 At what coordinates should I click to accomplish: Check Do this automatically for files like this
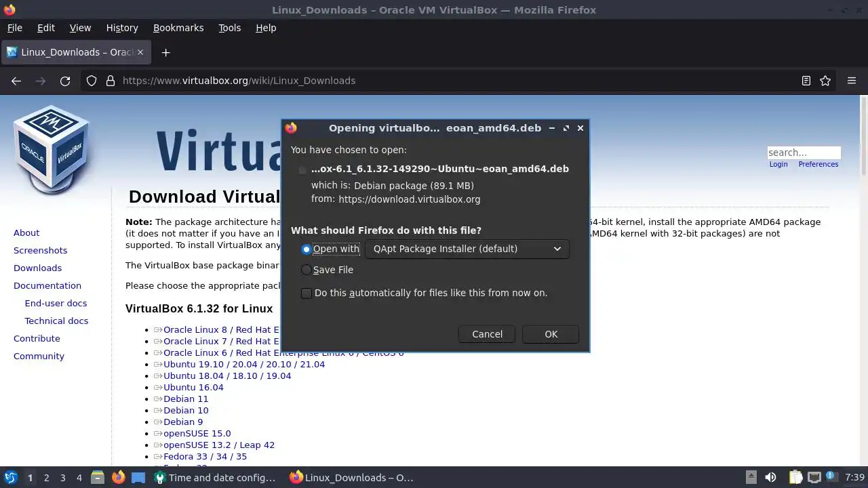pos(307,293)
